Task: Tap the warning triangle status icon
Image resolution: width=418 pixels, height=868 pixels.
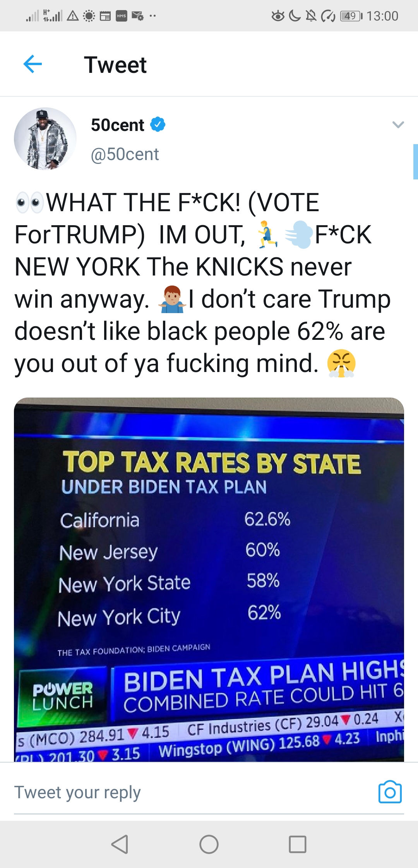Action: click(73, 16)
